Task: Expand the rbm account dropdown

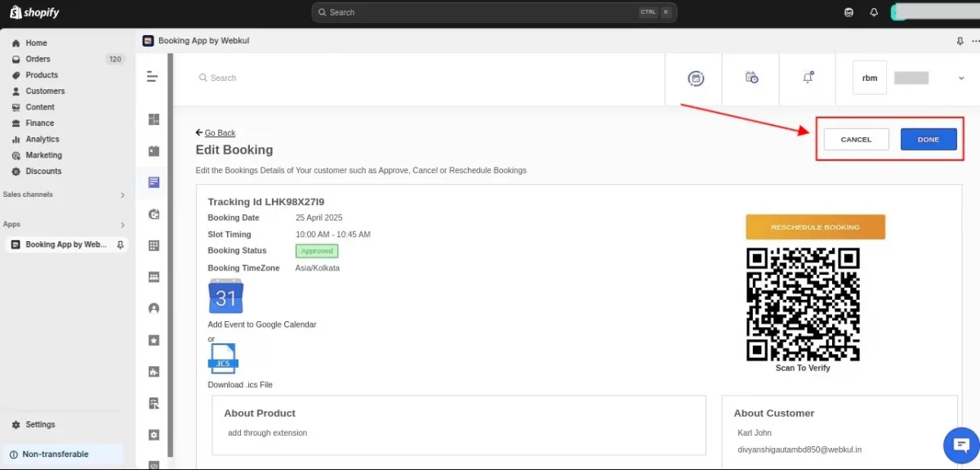Action: tap(961, 78)
